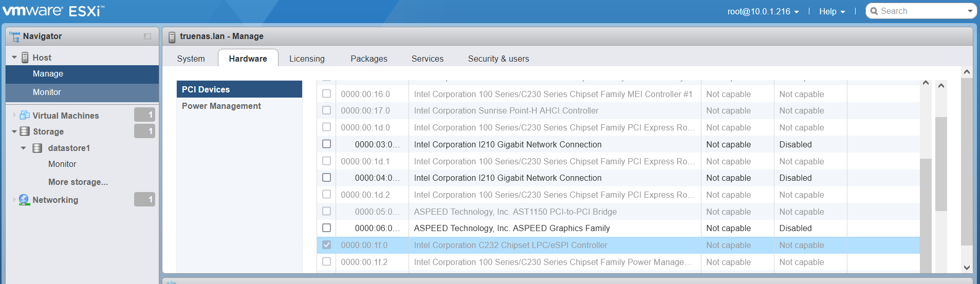Click the Navigator panel icon

14,36
